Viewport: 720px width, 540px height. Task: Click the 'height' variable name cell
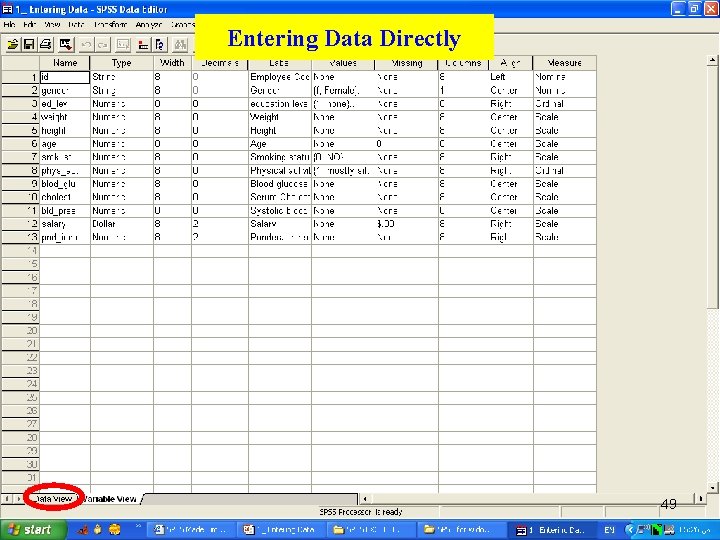point(65,130)
